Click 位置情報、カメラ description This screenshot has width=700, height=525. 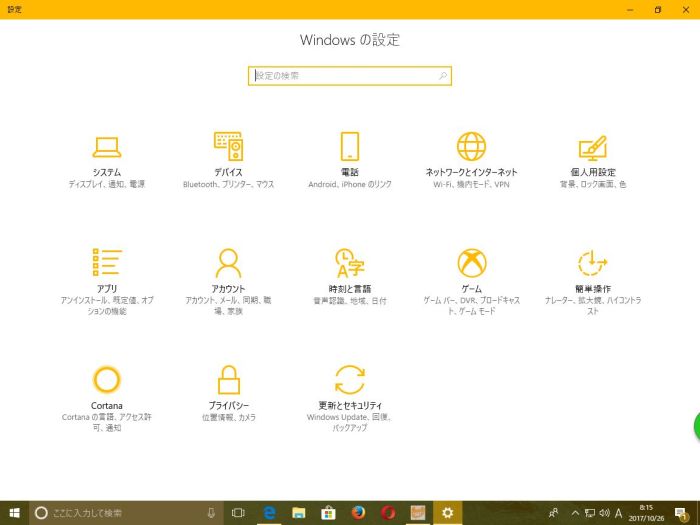pos(228,417)
